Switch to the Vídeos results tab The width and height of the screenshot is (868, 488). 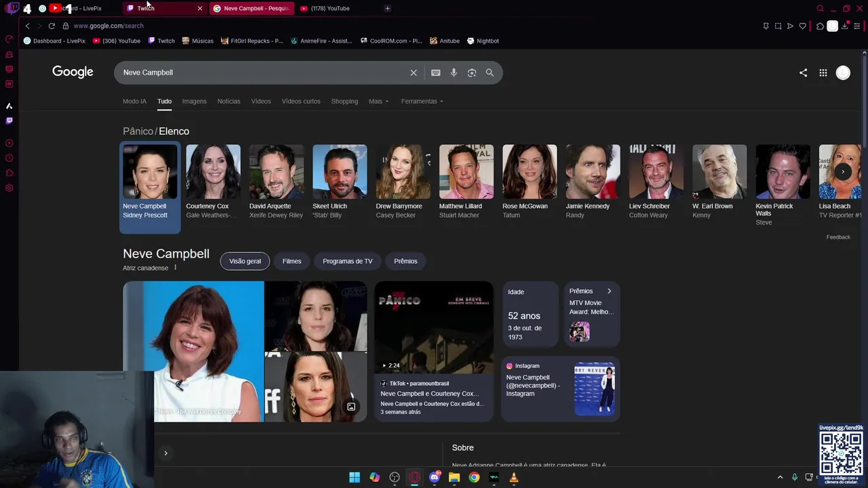[261, 101]
